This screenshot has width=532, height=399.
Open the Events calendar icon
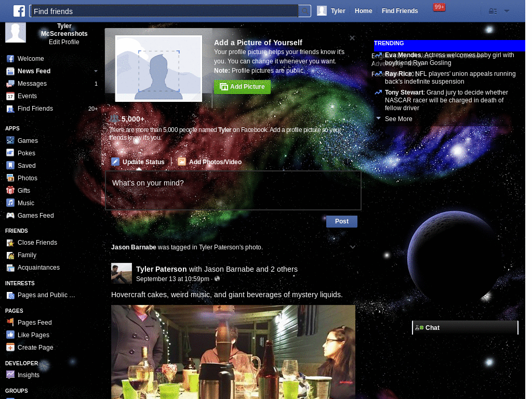pos(10,96)
